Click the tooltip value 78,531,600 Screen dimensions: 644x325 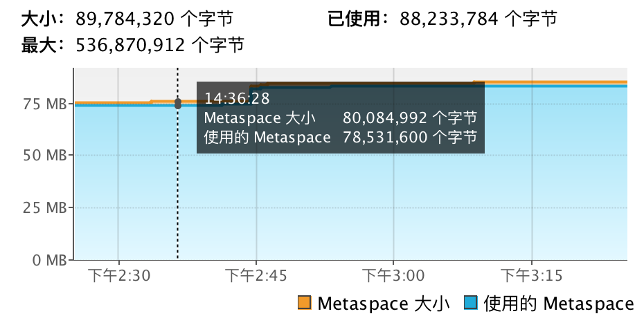coord(384,137)
